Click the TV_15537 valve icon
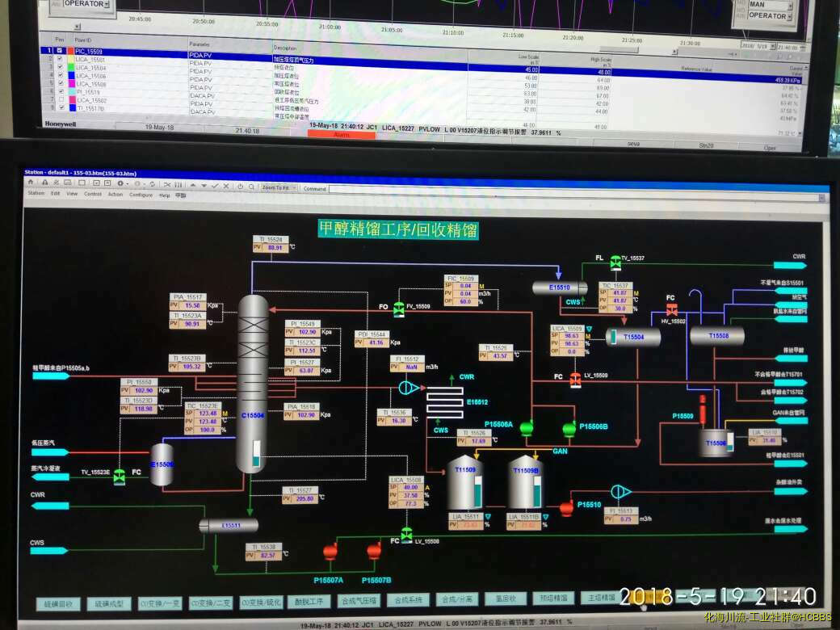 pyautogui.click(x=614, y=259)
